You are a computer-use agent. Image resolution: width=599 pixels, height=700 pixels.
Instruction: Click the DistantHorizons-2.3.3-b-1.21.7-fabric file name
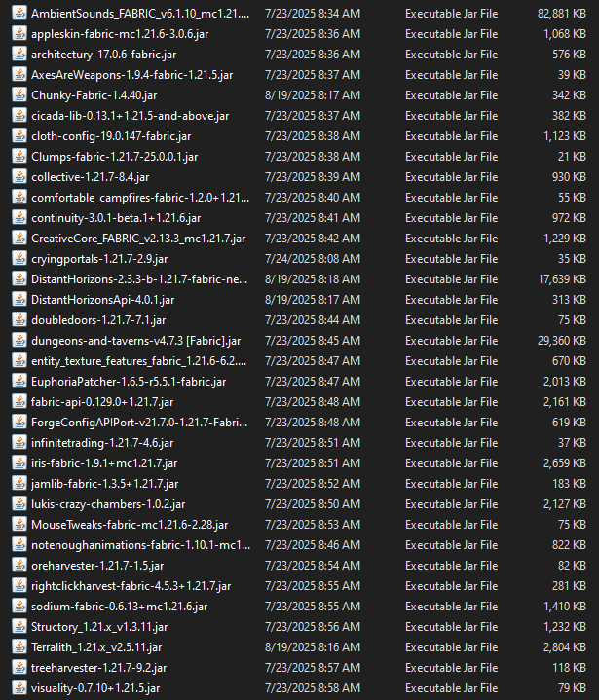tap(139, 279)
